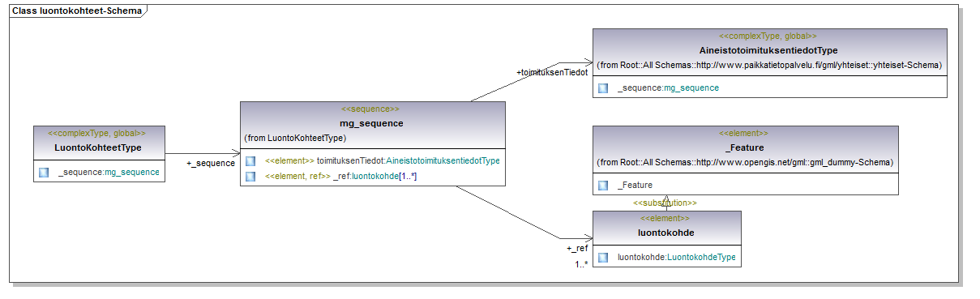The image size is (980, 299).
Task: Click the +toimituksenTiedot association label
Action: tap(552, 73)
